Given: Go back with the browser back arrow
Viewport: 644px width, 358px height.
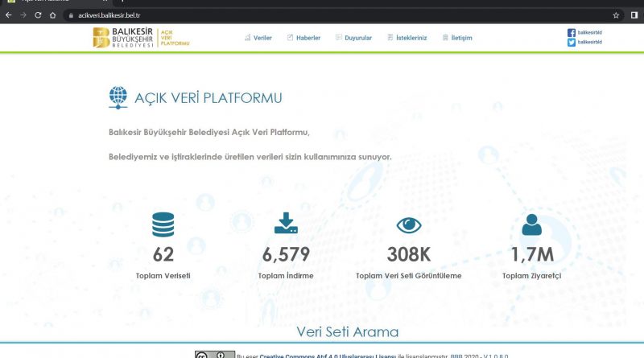Looking at the screenshot, I should [8, 14].
